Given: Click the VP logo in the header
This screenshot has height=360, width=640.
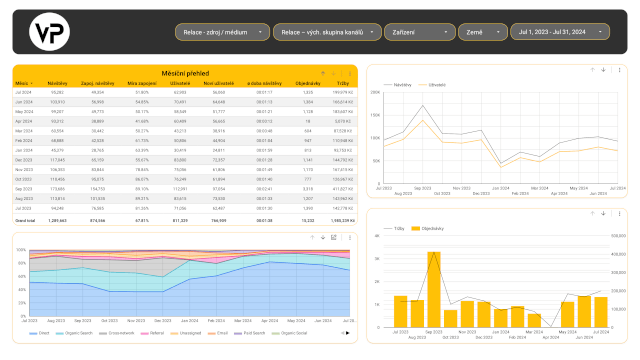Looking at the screenshot, I should [x=49, y=32].
